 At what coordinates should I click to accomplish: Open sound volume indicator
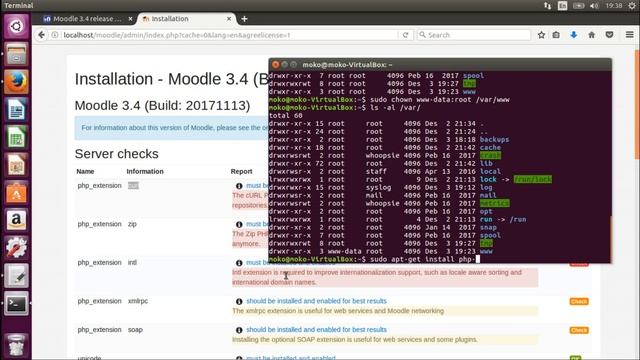click(x=594, y=6)
